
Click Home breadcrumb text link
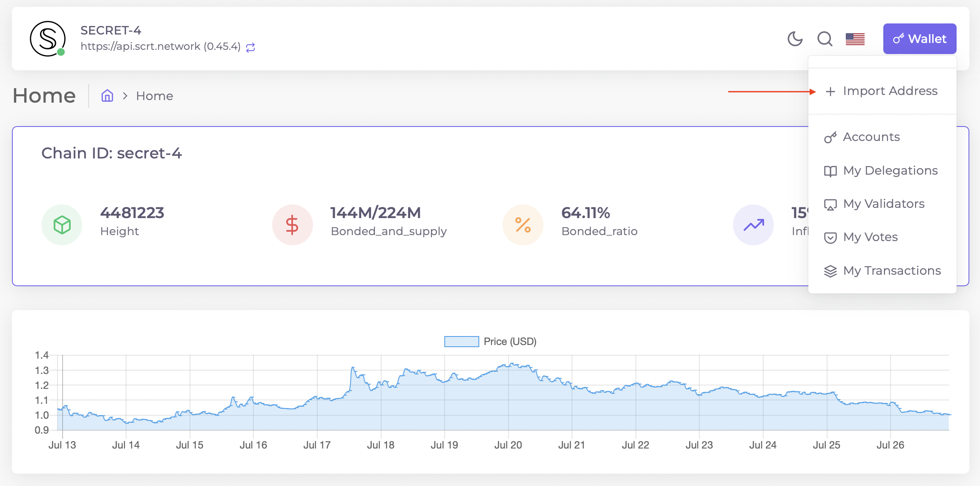point(155,96)
